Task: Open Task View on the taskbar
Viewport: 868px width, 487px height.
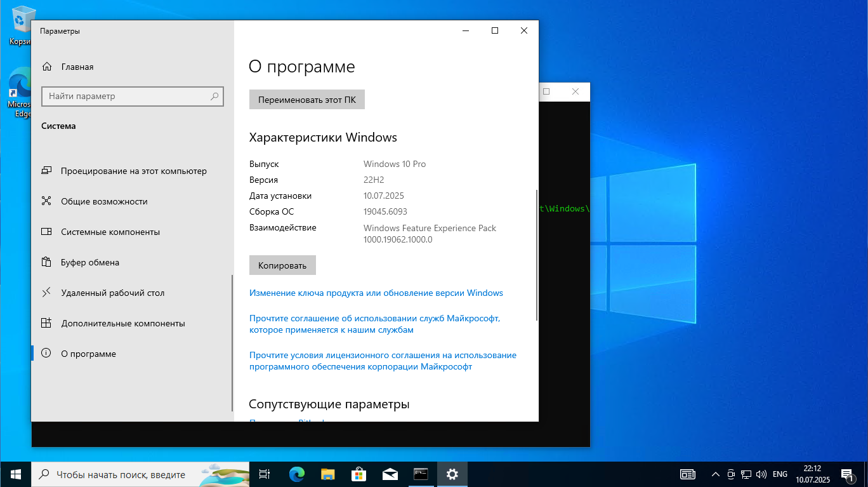Action: [265, 474]
